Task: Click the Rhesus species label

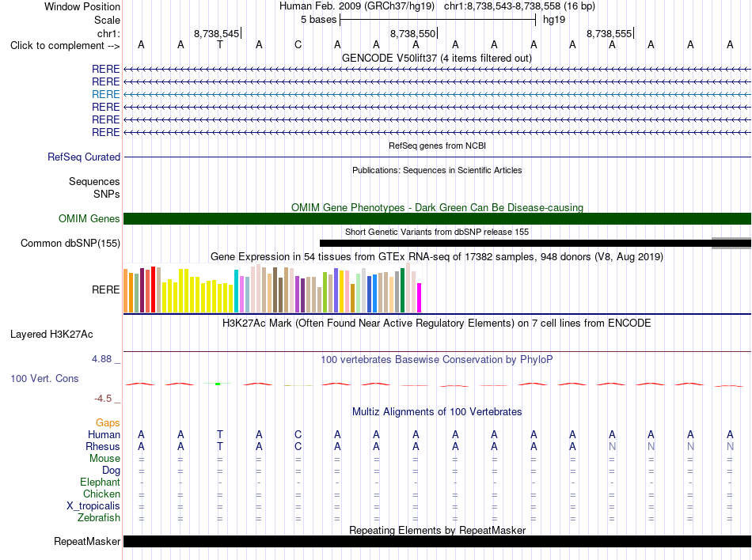Action: 103,446
